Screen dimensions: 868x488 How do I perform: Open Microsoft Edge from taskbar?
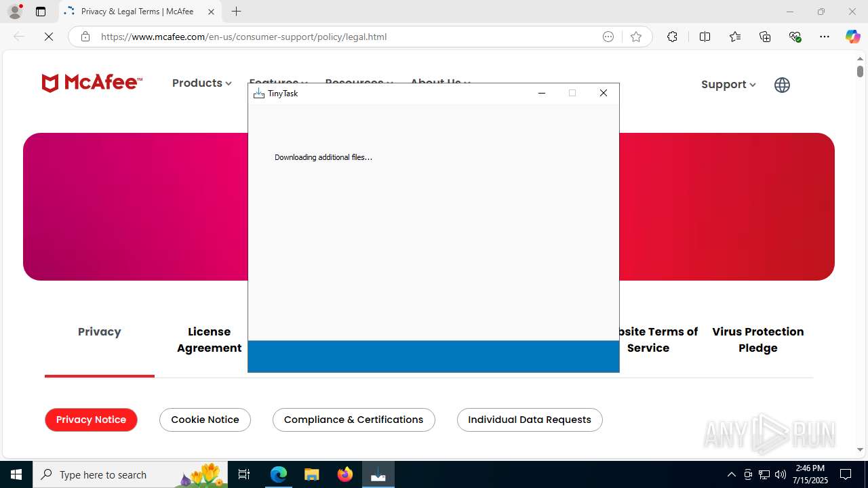click(279, 474)
